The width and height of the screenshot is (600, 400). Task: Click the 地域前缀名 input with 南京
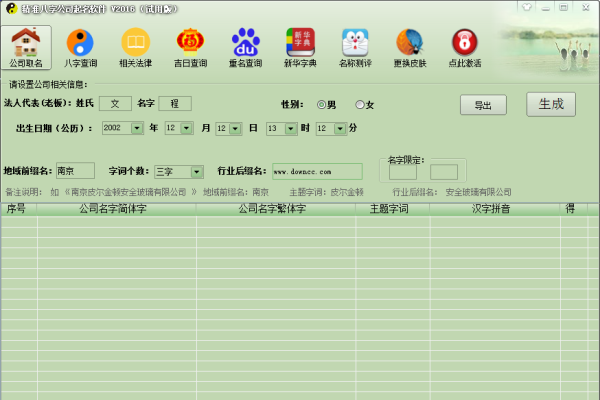(75, 171)
